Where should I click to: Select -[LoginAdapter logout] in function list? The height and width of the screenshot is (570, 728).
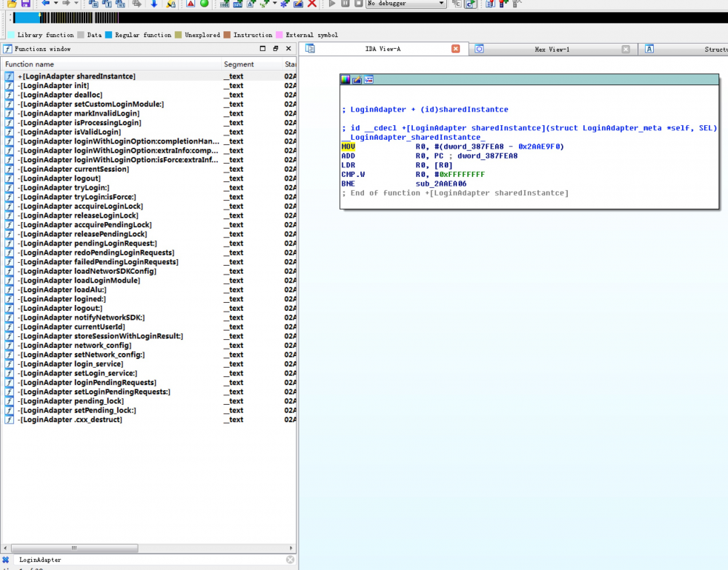click(x=60, y=178)
